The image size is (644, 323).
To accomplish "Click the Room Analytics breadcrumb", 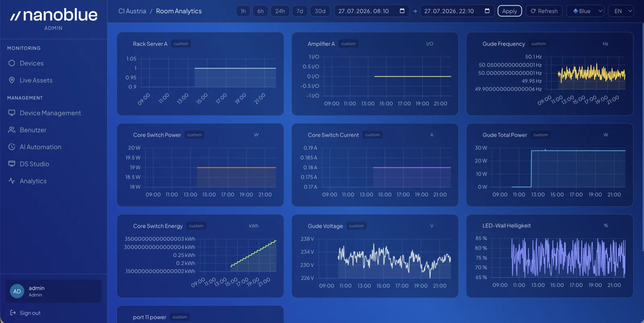I will point(179,11).
